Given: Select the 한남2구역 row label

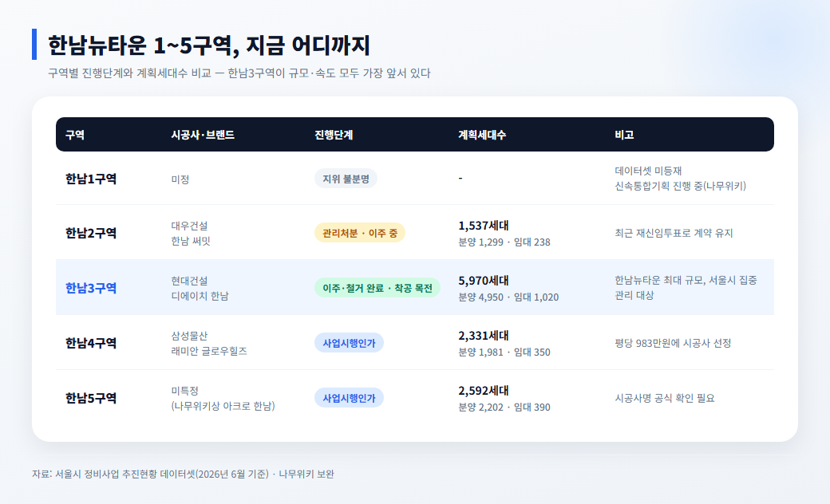Looking at the screenshot, I should (x=91, y=233).
